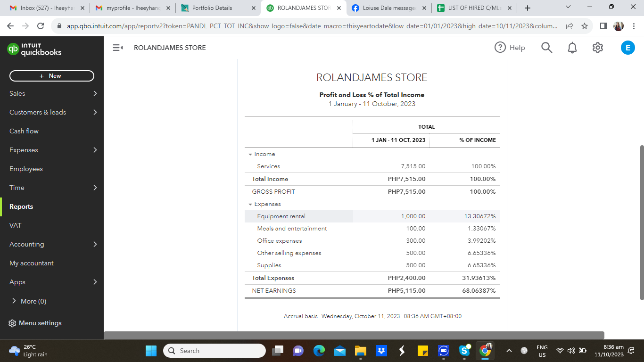Open File Explorer from the taskbar

(361, 351)
